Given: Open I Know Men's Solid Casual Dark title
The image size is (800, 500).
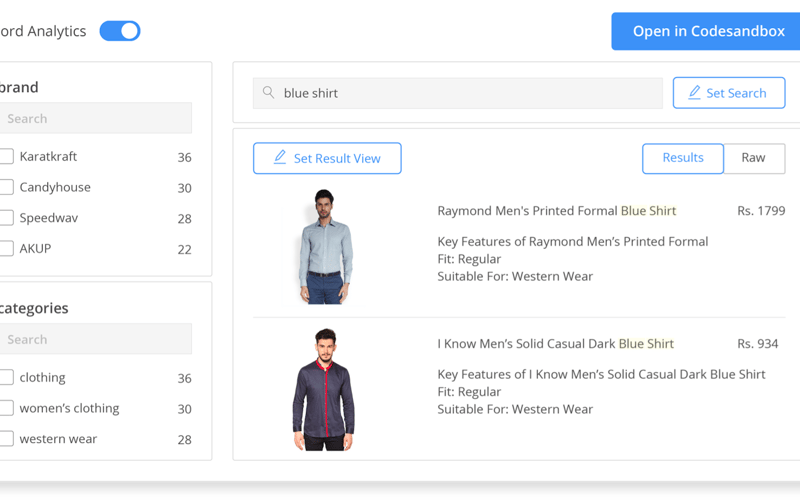Looking at the screenshot, I should [556, 343].
